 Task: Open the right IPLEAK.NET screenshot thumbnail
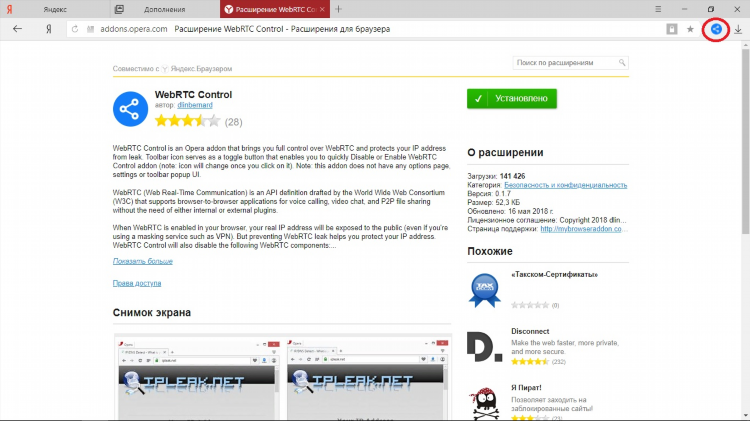(x=367, y=378)
